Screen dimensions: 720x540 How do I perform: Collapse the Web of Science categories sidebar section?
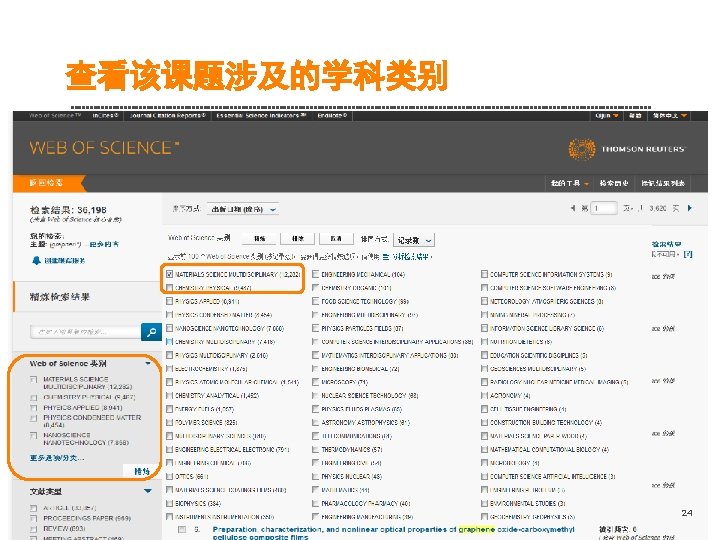point(148,363)
